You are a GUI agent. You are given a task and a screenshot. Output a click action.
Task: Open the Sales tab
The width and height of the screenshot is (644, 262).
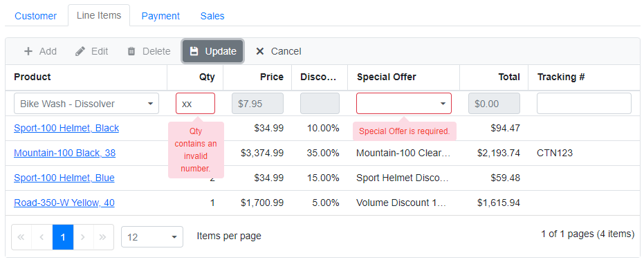(212, 16)
